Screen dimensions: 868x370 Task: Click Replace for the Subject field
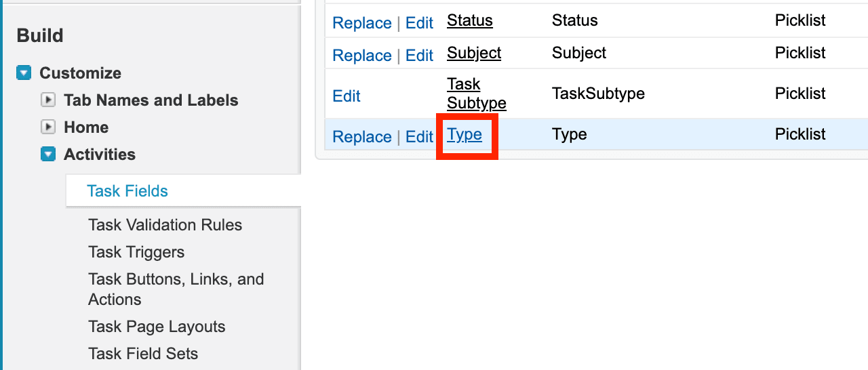click(x=362, y=56)
